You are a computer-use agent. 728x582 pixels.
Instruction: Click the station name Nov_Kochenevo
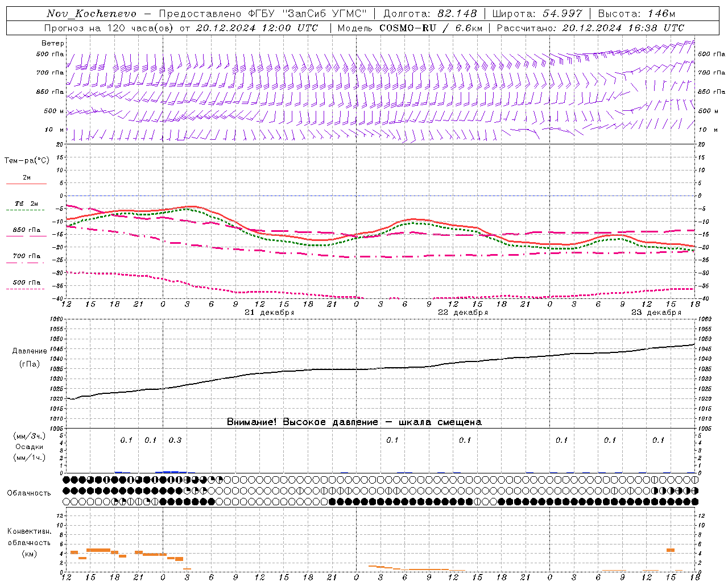tap(92, 14)
